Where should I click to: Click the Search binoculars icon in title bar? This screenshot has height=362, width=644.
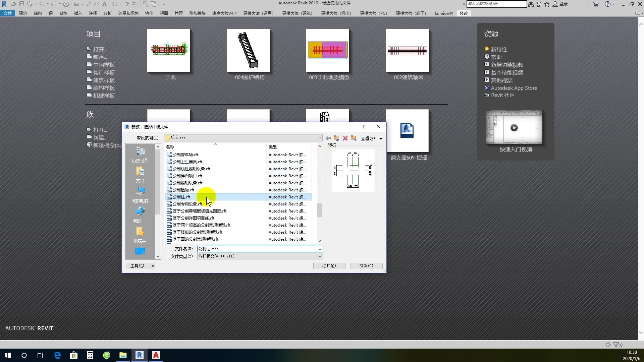(531, 4)
